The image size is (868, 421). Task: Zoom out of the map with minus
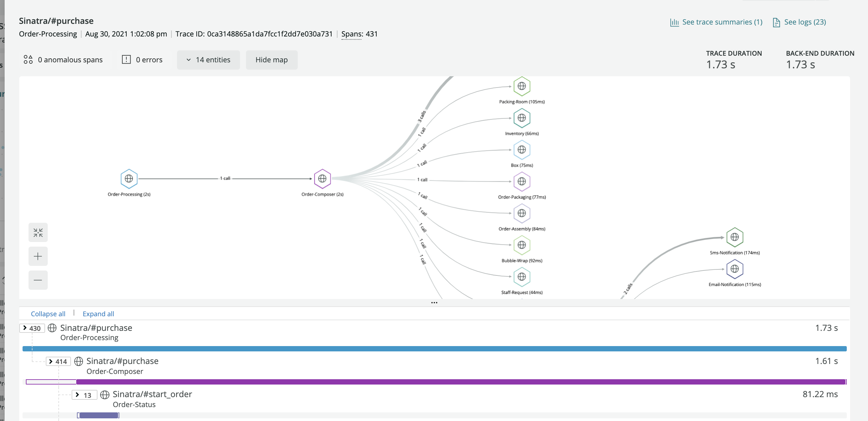tap(38, 280)
